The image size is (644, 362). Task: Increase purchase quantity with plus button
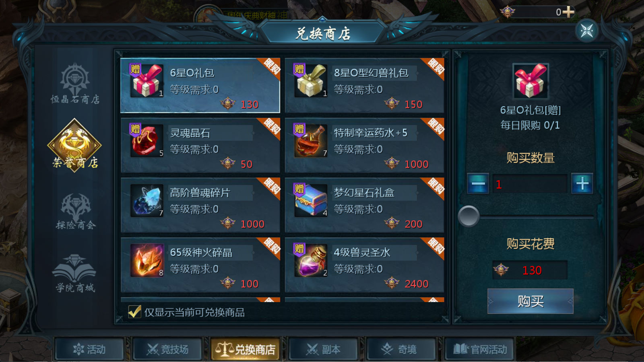[582, 183]
